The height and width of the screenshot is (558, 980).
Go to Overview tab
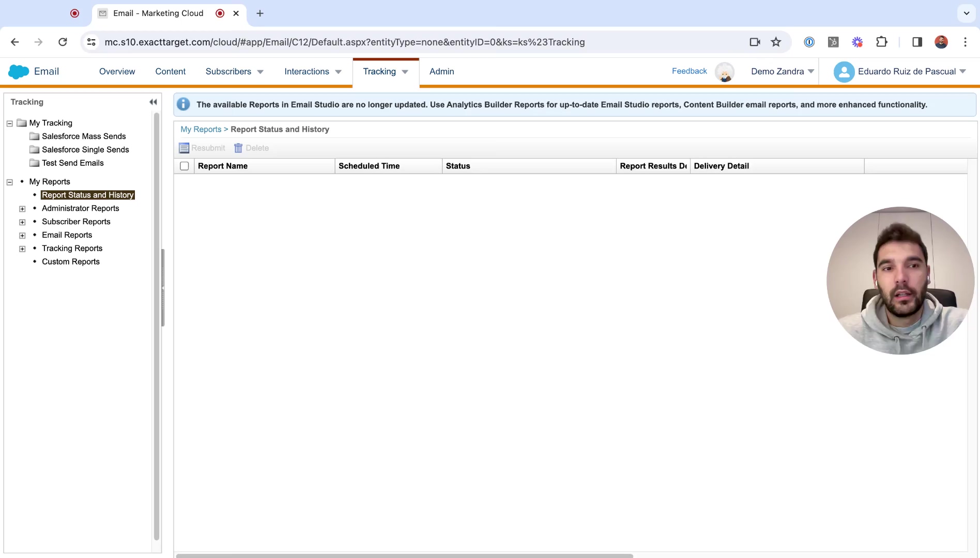pyautogui.click(x=117, y=72)
